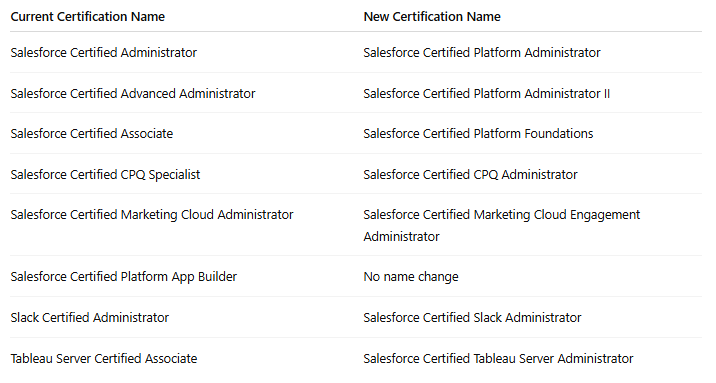The image size is (716, 383).
Task: Select 'Salesforce Certified Slack Administrator' cell
Action: [472, 318]
